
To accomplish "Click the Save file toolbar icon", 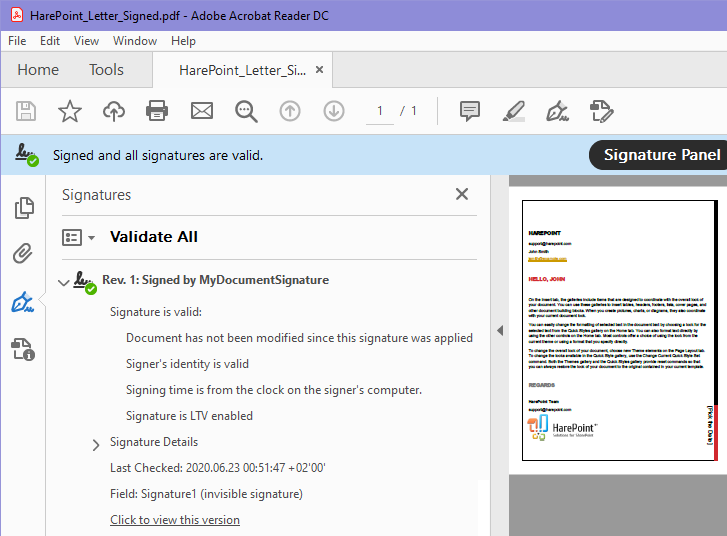I will pyautogui.click(x=26, y=111).
